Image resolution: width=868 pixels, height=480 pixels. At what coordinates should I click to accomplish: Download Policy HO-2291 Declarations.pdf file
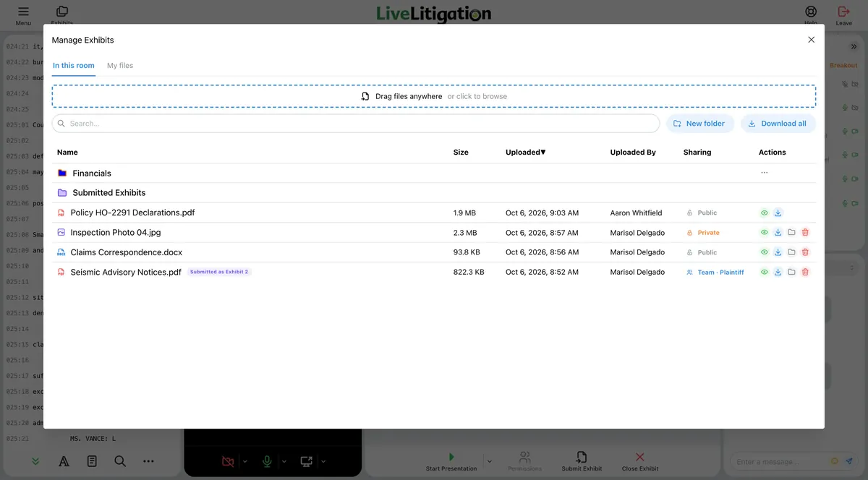click(x=778, y=213)
